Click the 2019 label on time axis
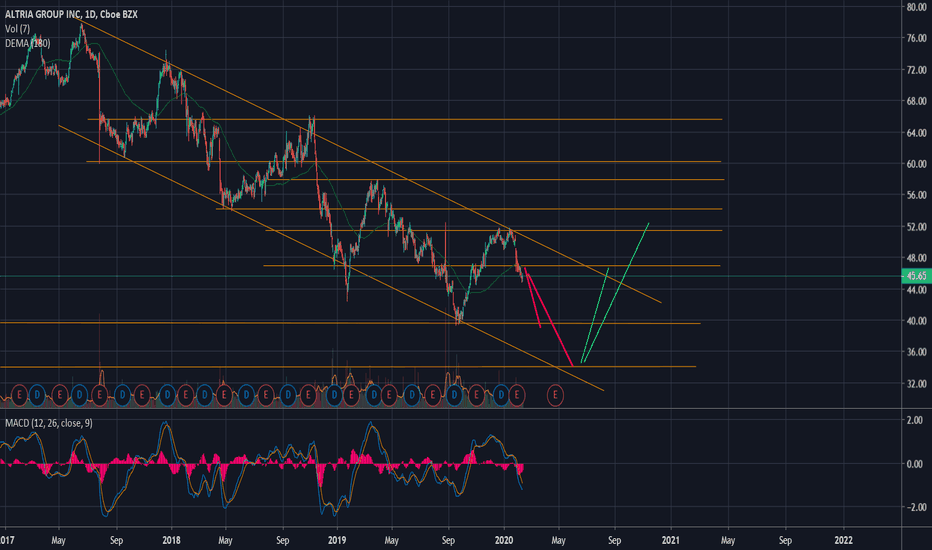Viewport: 932px width, 550px height. pyautogui.click(x=337, y=540)
